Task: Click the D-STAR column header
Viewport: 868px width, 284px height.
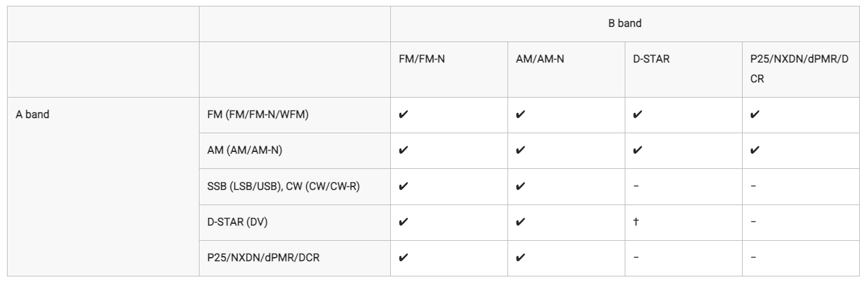Action: [x=650, y=61]
